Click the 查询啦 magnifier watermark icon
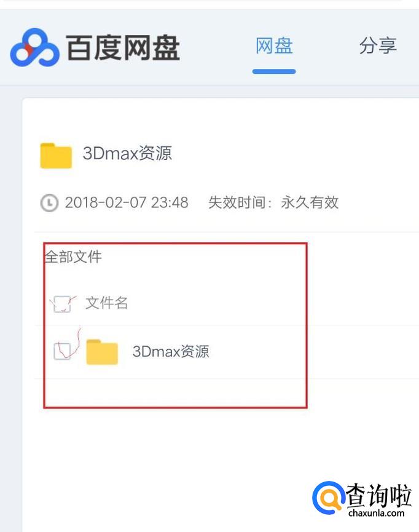Screen dimensions: 419x532 328,498
